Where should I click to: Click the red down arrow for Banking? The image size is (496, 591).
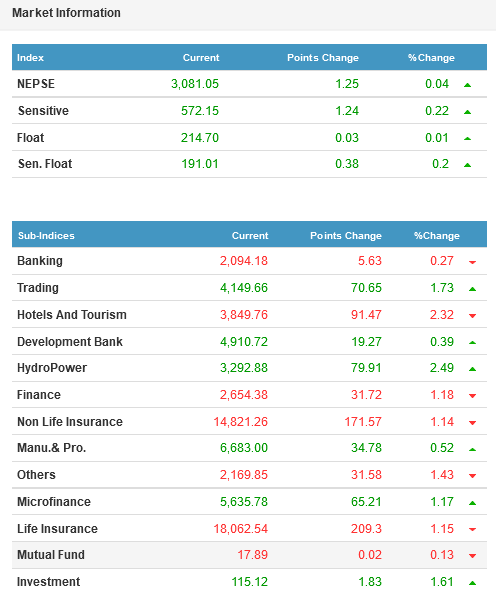click(x=472, y=262)
